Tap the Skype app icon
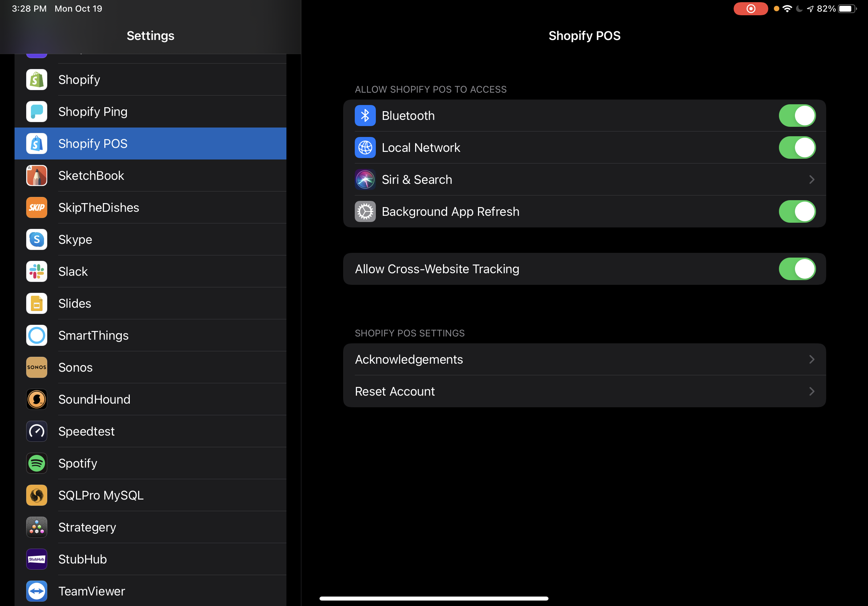Screen dimensions: 868x606 (x=37, y=239)
